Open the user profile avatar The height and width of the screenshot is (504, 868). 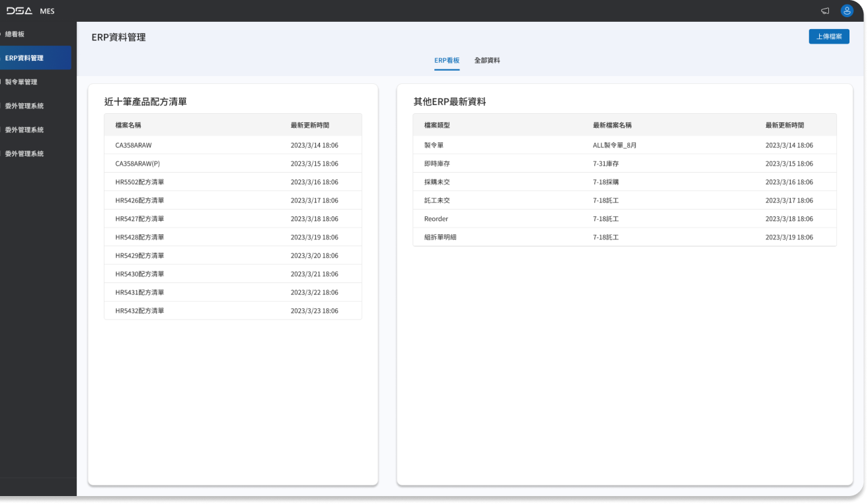coord(847,11)
